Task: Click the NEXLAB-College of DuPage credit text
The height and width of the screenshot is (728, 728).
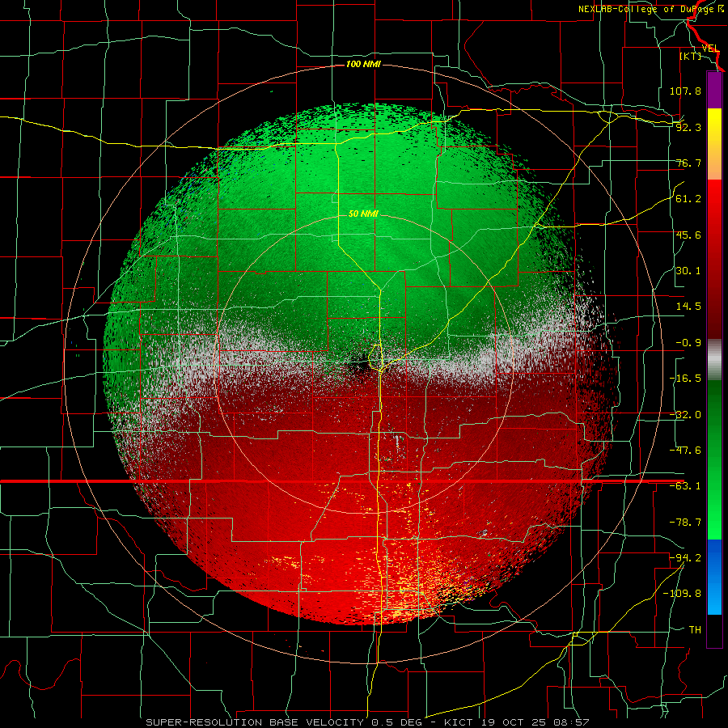Action: coord(651,9)
